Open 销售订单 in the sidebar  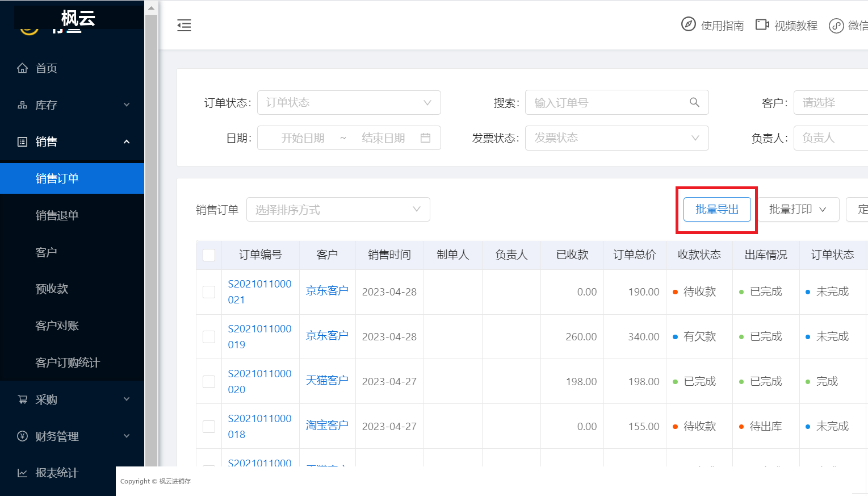[72, 178]
